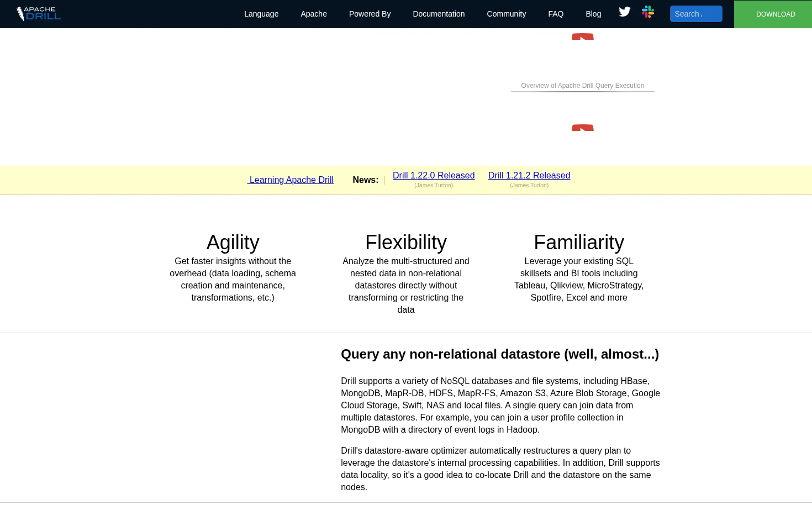Play the lower YouTube video thumbnail
The width and height of the screenshot is (812, 510).
583,128
